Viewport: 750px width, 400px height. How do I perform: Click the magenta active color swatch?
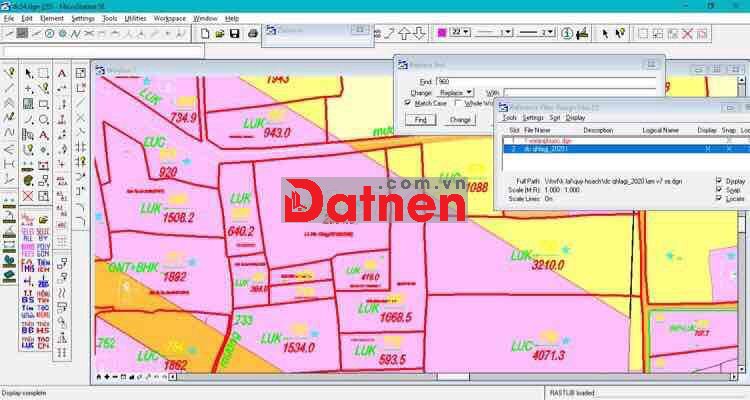click(441, 33)
